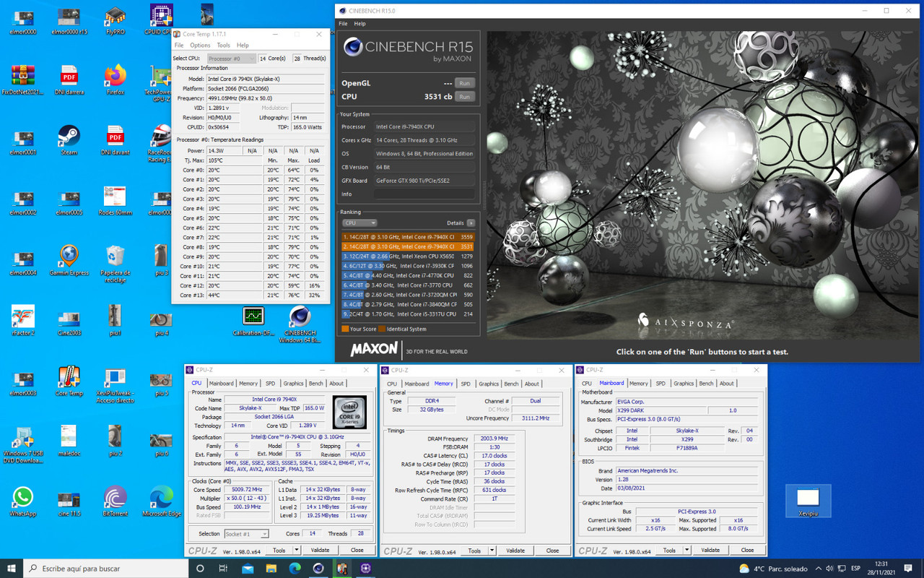Open the Rodes 60mm desktop file

click(115, 200)
